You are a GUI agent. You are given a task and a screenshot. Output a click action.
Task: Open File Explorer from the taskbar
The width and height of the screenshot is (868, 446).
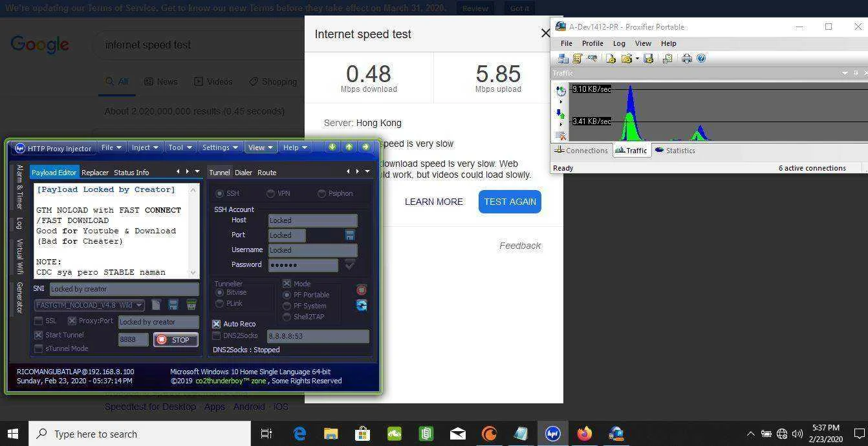pos(331,434)
